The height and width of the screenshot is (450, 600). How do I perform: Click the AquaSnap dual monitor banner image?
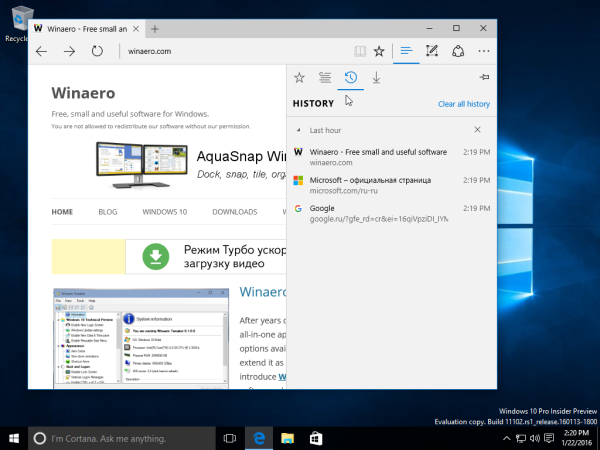coord(142,165)
